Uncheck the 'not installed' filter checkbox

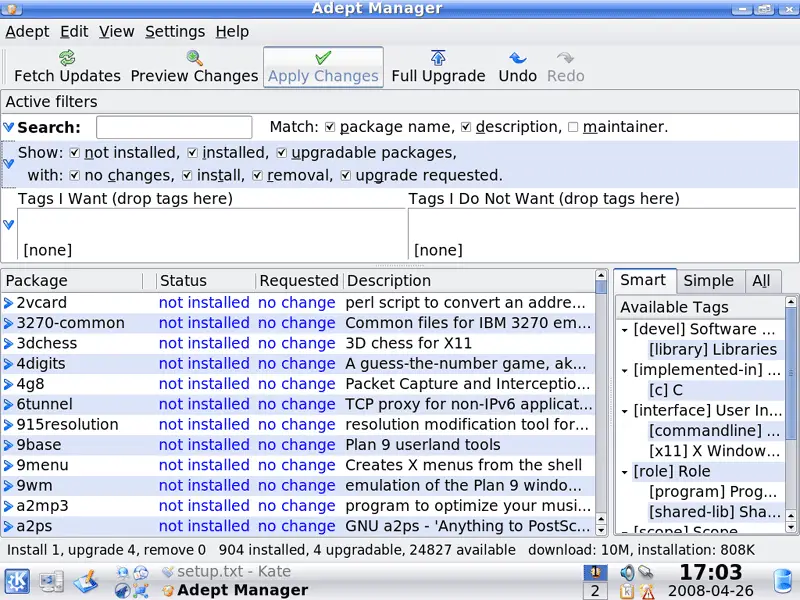click(x=74, y=153)
